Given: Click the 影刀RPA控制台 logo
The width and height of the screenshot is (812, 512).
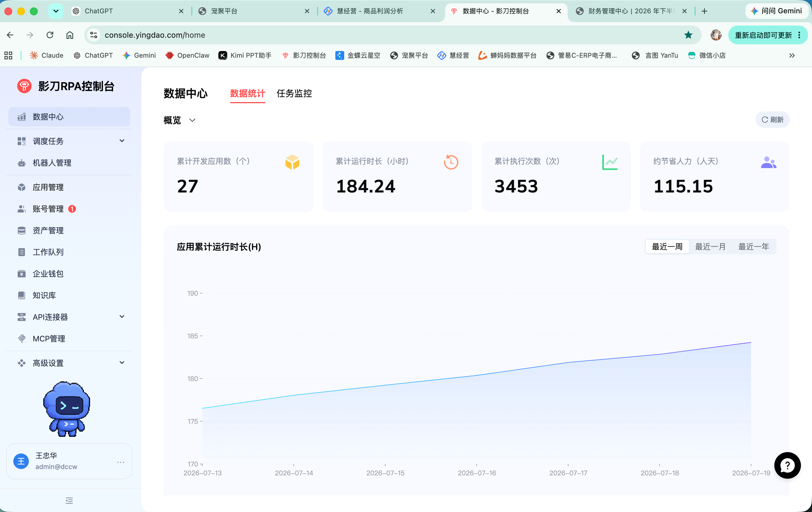Looking at the screenshot, I should [24, 86].
